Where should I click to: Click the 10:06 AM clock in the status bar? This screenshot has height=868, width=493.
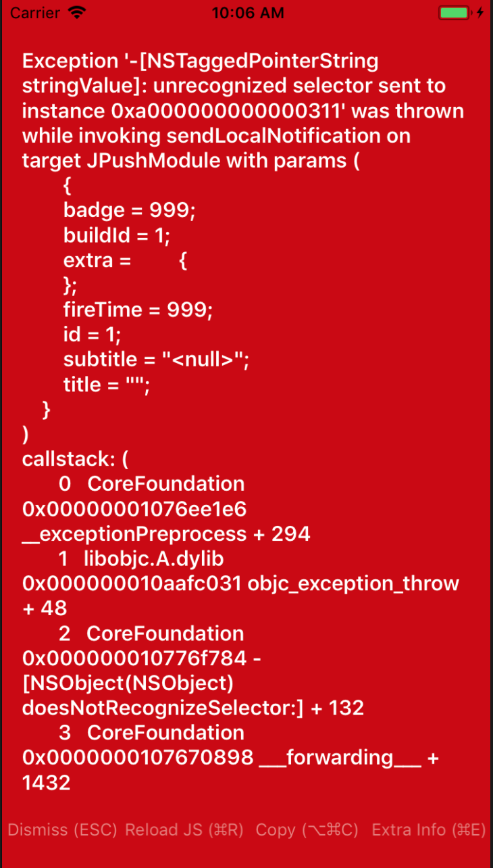(x=248, y=12)
